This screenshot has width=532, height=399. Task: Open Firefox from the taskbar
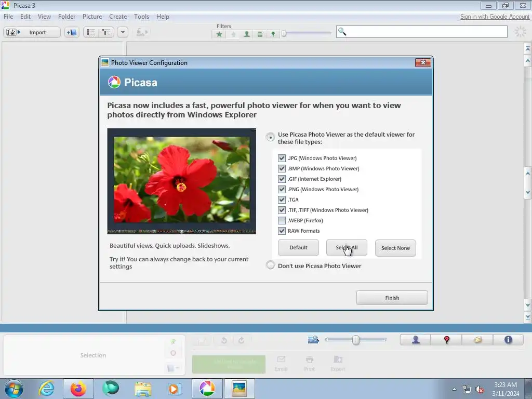point(78,389)
